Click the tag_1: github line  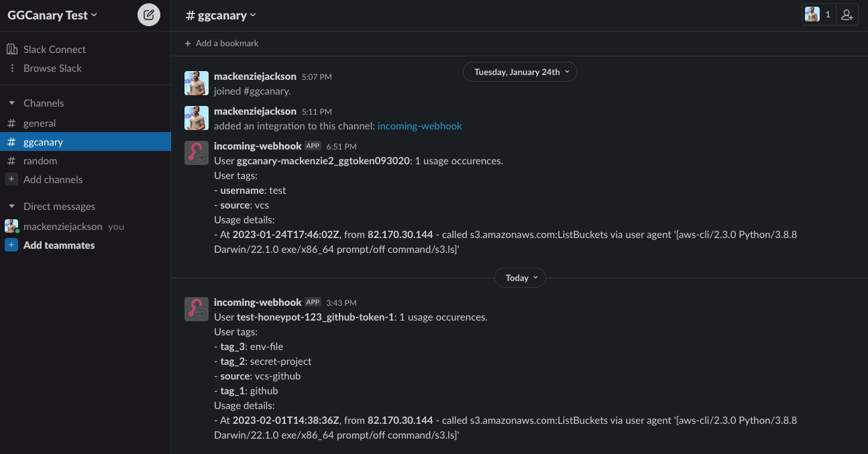pyautogui.click(x=246, y=391)
